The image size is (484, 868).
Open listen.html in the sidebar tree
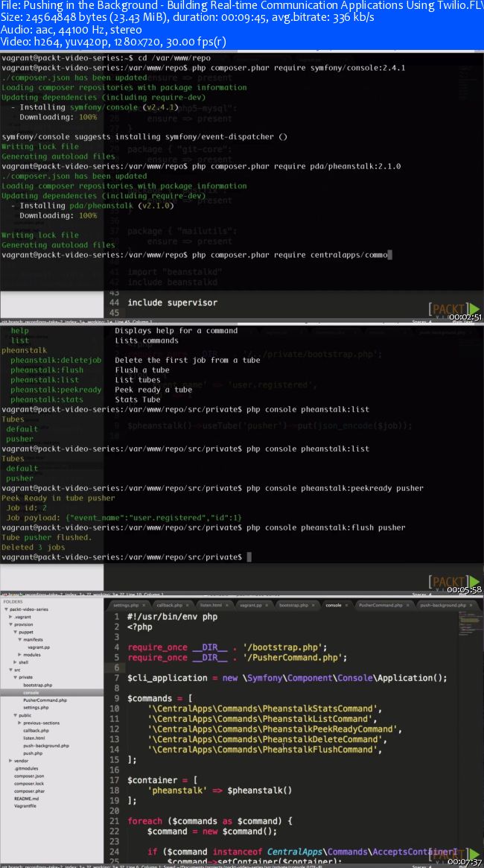[34, 738]
